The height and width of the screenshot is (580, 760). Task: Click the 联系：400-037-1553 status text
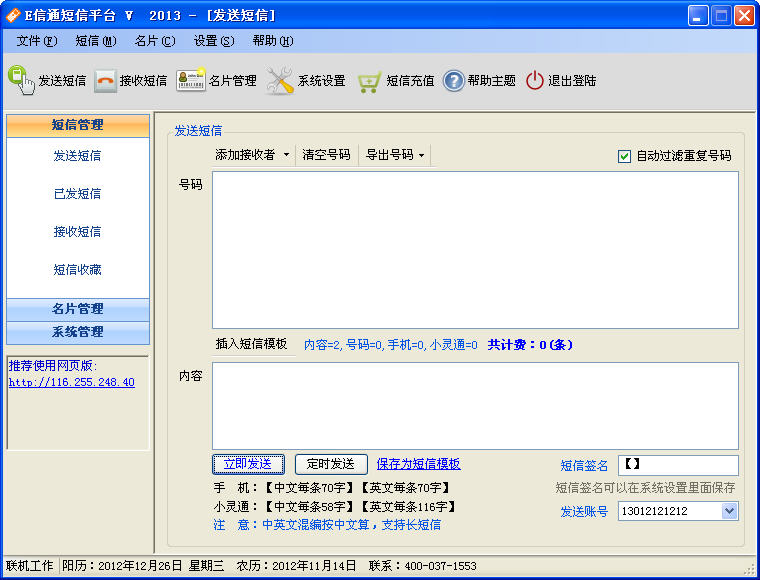pyautogui.click(x=423, y=566)
